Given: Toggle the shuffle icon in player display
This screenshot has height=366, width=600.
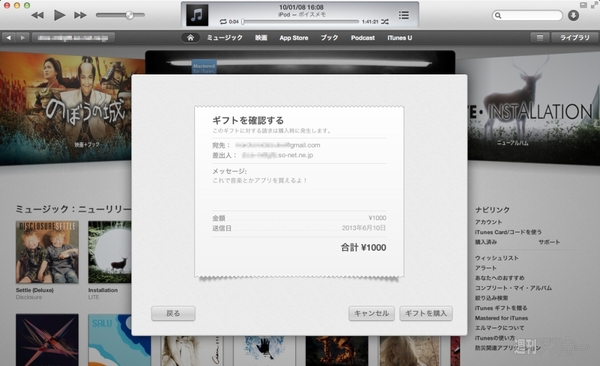Looking at the screenshot, I should (x=385, y=22).
